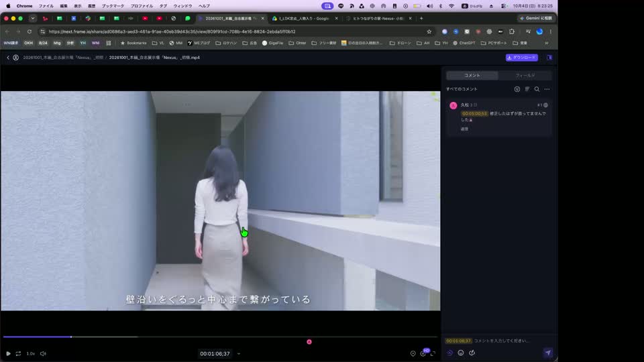
Task: Open the apps grid shortcut in bookmarks bar
Action: click(x=109, y=43)
